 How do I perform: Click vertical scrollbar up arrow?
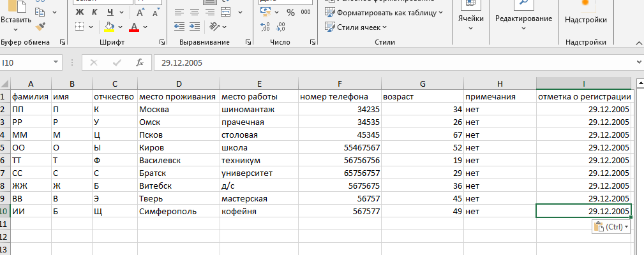[640, 83]
